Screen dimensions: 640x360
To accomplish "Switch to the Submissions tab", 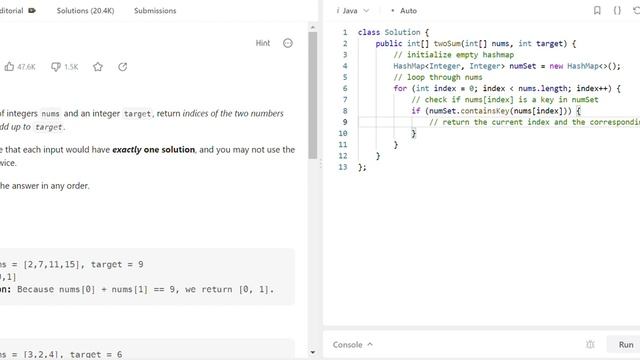I will tap(155, 11).
